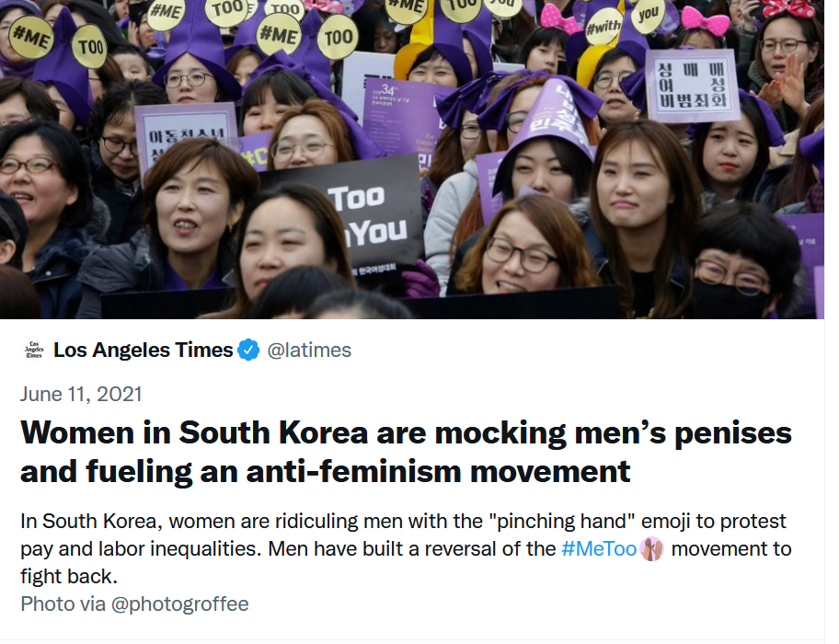Viewport: 839px width, 644px height.
Task: Click the yellow "you" circle beside "#with"
Action: pyautogui.click(x=648, y=15)
